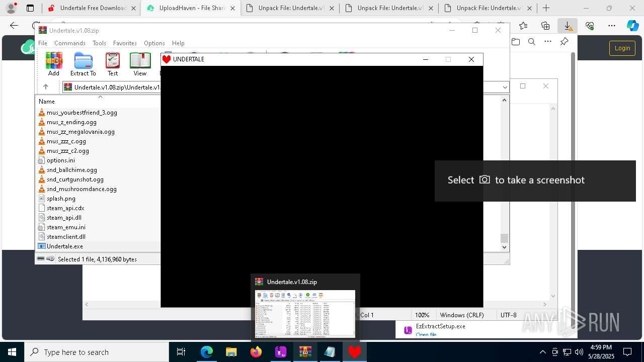Click the Login button on the webpage

[x=622, y=48]
